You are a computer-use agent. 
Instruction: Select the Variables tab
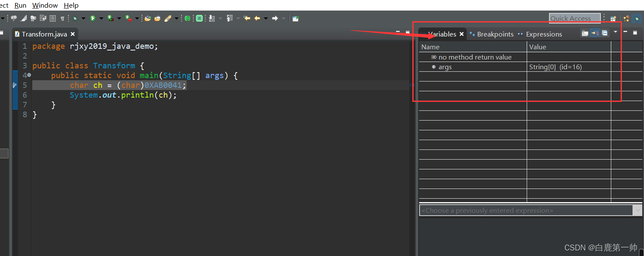tap(442, 34)
